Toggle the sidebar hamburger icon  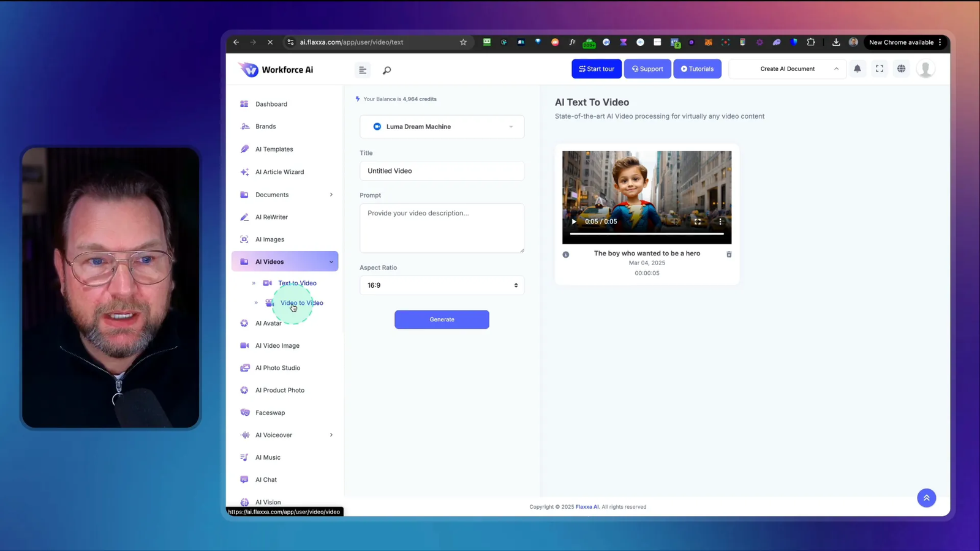click(x=363, y=70)
